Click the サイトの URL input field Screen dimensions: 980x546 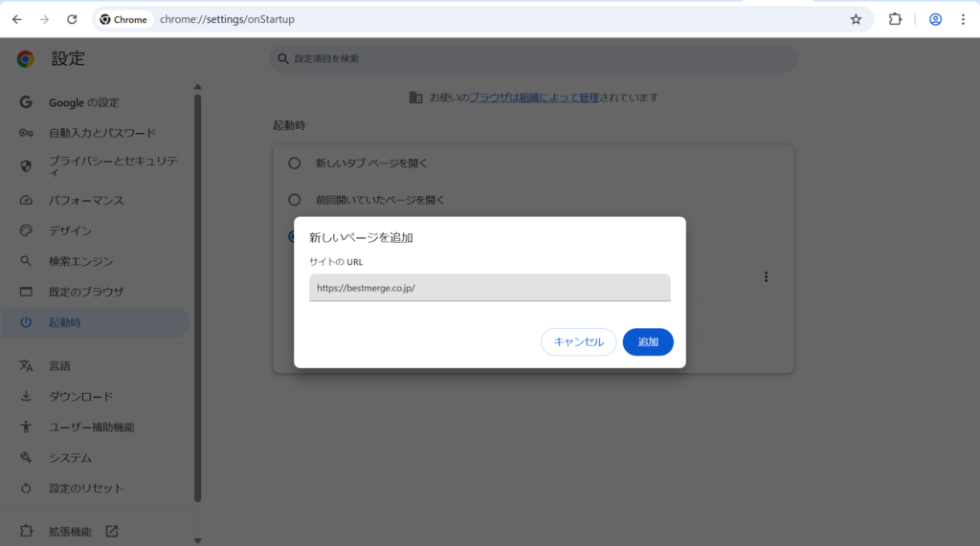[489, 287]
